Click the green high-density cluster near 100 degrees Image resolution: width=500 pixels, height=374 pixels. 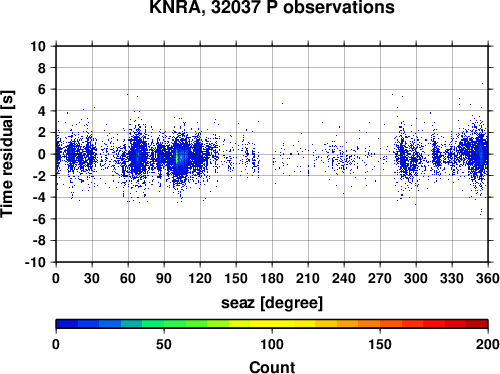[x=178, y=158]
